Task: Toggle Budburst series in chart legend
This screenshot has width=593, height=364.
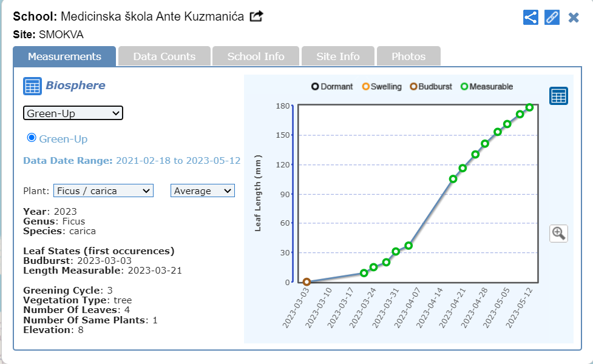Action: 431,87
